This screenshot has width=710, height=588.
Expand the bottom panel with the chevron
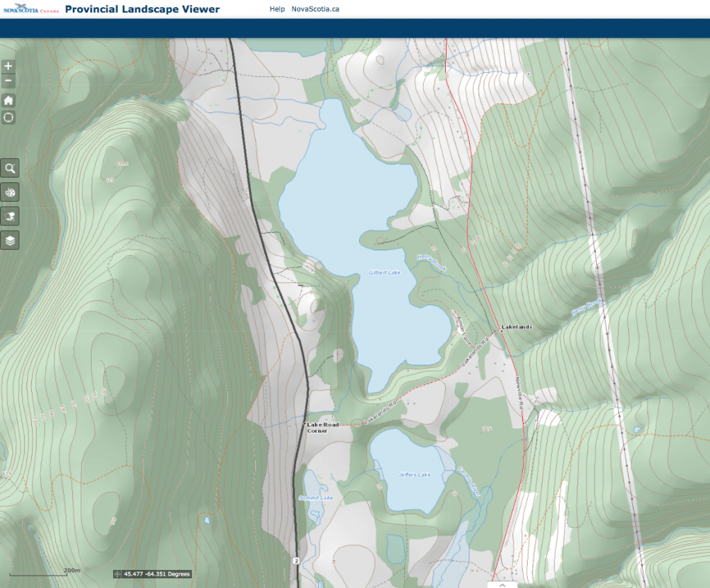click(503, 585)
